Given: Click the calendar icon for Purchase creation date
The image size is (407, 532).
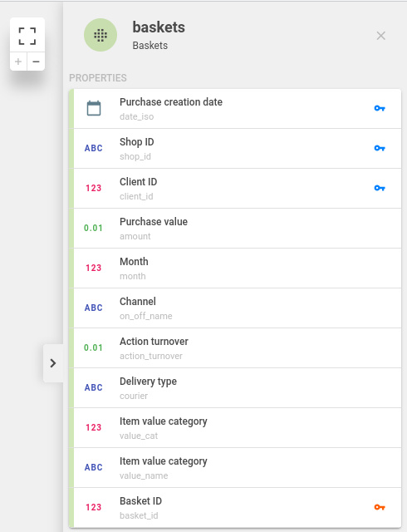Looking at the screenshot, I should [94, 108].
